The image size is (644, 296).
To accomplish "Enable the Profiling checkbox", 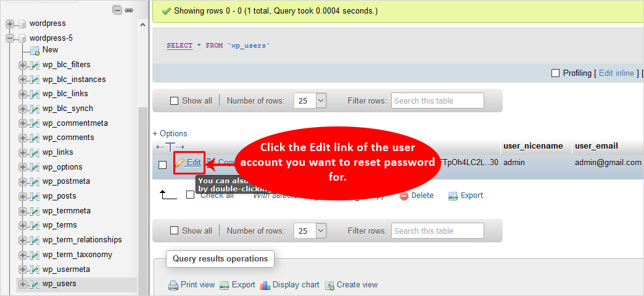I will (x=555, y=73).
